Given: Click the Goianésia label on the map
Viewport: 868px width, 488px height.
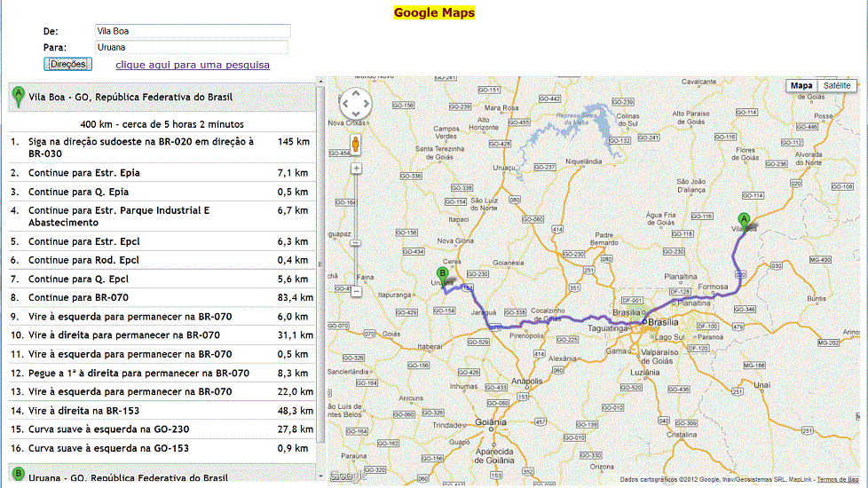Looking at the screenshot, I should (x=509, y=263).
